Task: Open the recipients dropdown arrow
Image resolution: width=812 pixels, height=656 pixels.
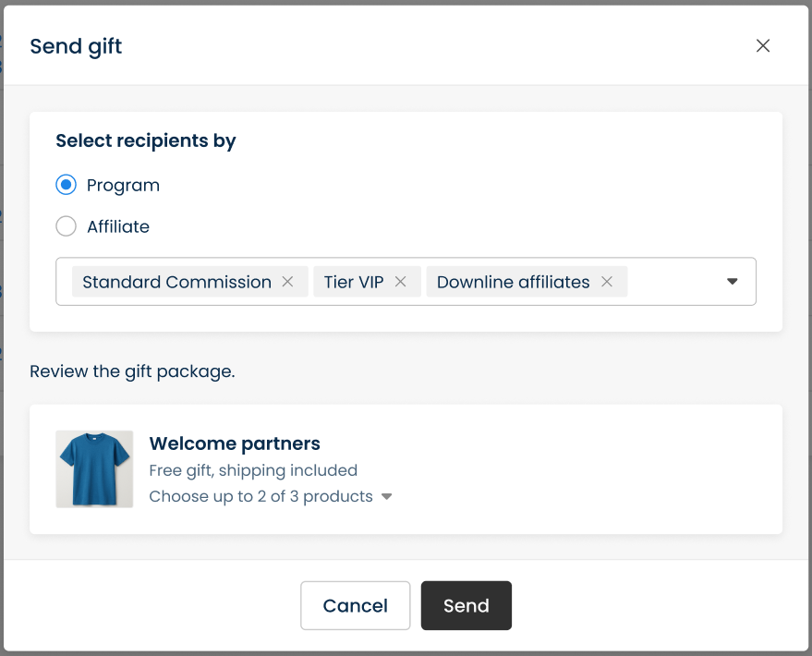Action: (733, 282)
